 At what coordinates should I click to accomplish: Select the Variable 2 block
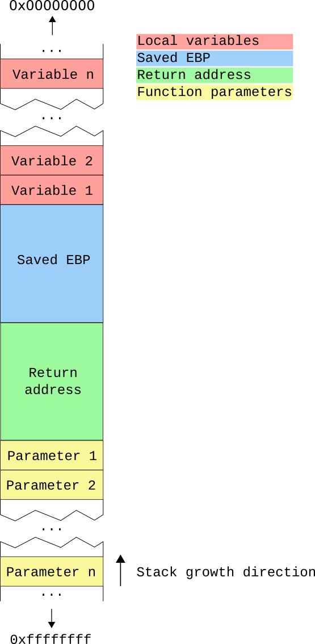tap(52, 161)
